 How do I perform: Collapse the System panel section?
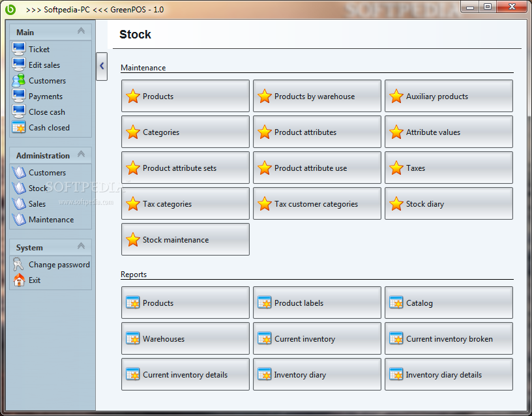(x=81, y=246)
